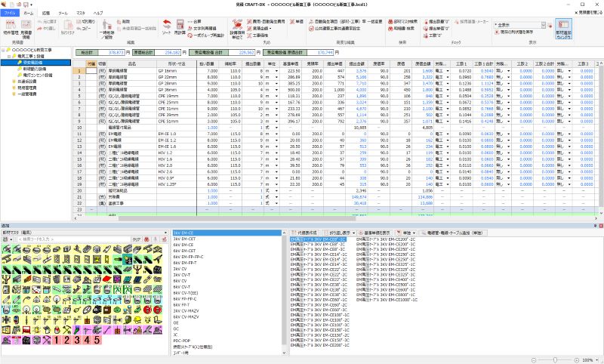
Task: Click the ソート sort icon
Action: tap(165, 29)
